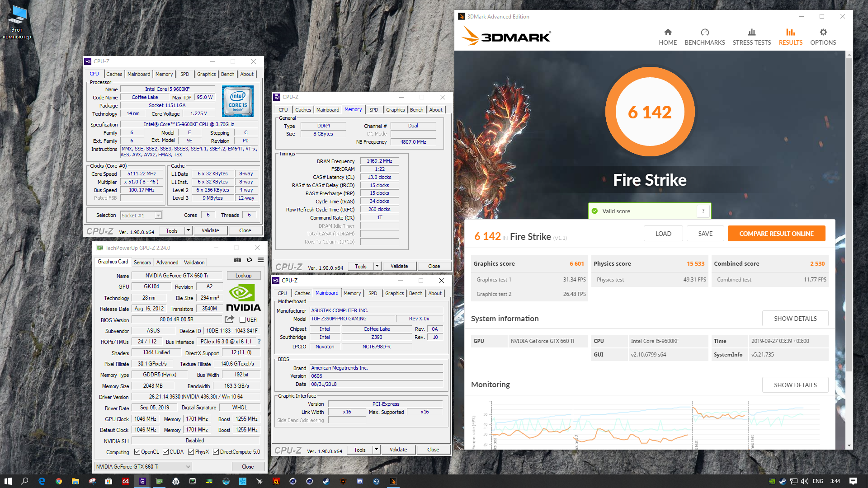
Task: Switch to 3DMark taskbar icon
Action: coord(393,481)
